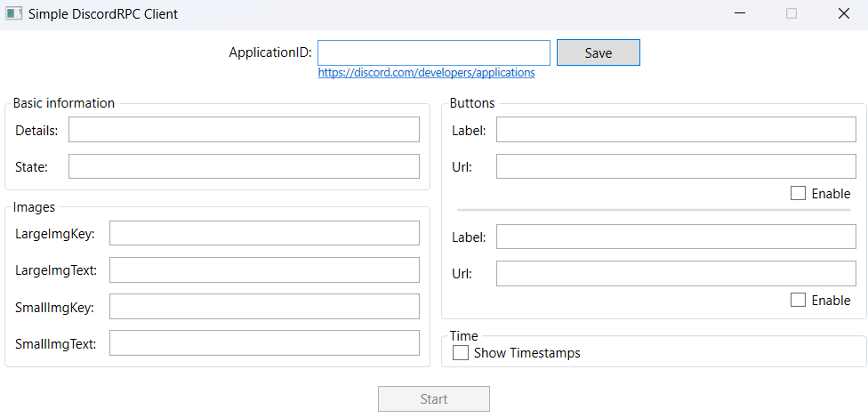Viewport: 868px width, 418px height.
Task: Click the app icon in title bar
Action: pos(14,14)
